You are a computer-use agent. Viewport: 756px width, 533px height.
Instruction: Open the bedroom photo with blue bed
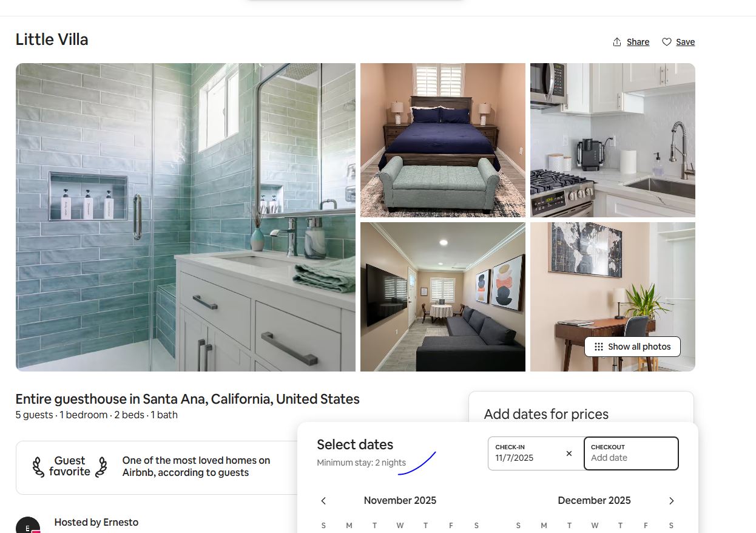(x=443, y=140)
